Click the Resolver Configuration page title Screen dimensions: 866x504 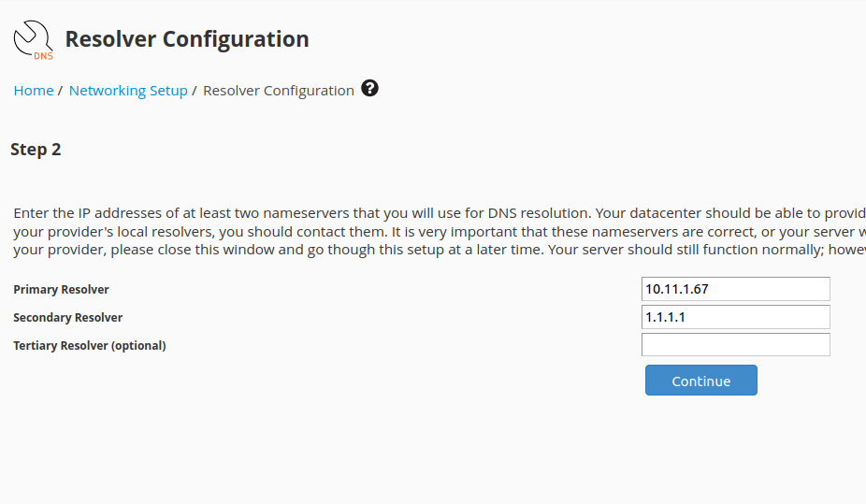click(x=187, y=39)
